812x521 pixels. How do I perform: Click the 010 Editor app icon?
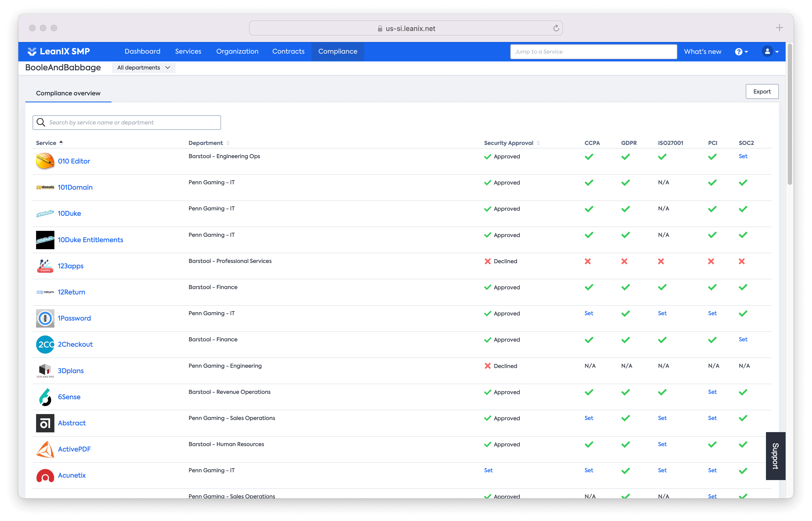tap(45, 161)
